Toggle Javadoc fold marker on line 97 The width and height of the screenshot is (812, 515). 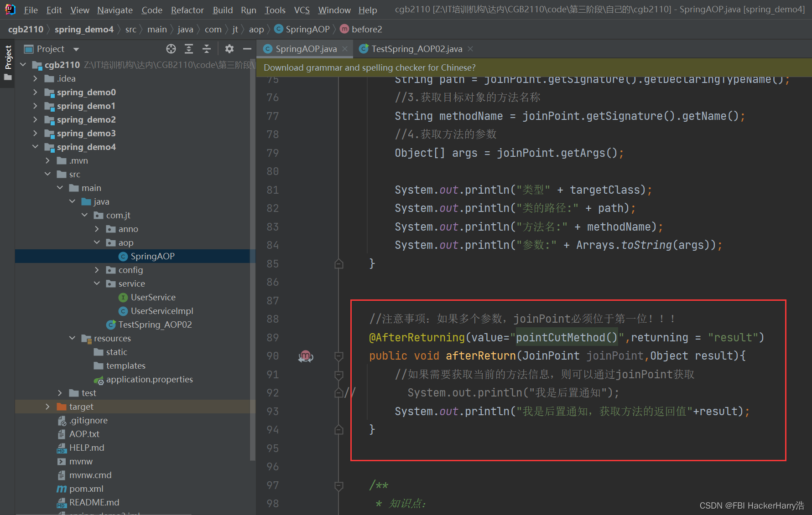338,485
